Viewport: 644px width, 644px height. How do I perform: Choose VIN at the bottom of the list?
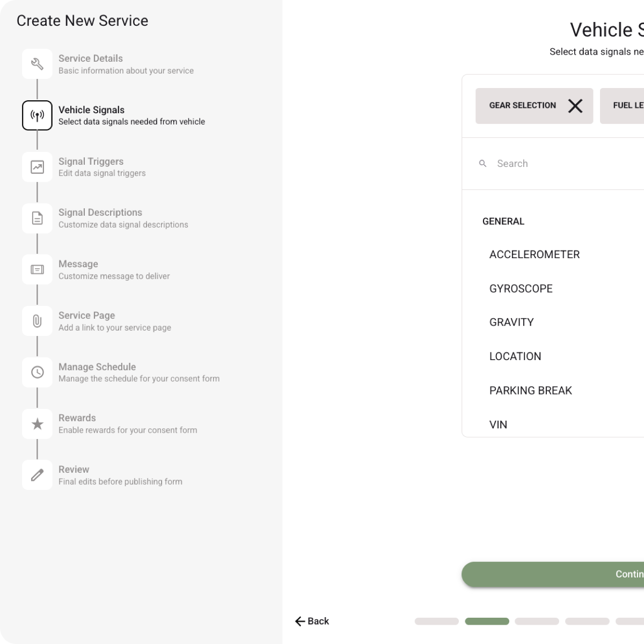[499, 425]
